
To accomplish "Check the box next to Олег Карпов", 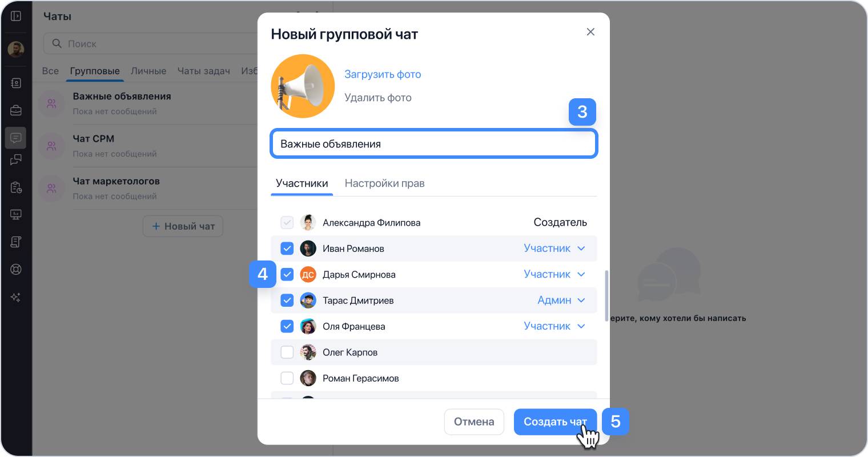I will (287, 352).
